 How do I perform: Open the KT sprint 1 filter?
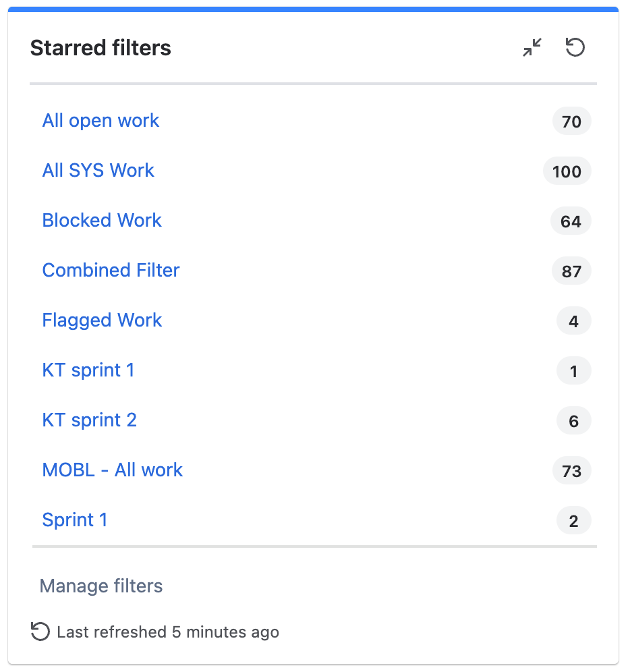click(x=88, y=370)
